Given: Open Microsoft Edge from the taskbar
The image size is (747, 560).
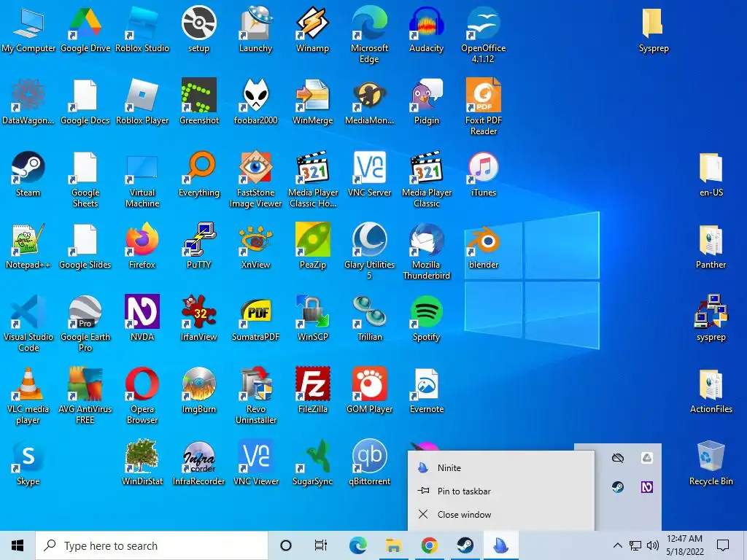Looking at the screenshot, I should 358,545.
